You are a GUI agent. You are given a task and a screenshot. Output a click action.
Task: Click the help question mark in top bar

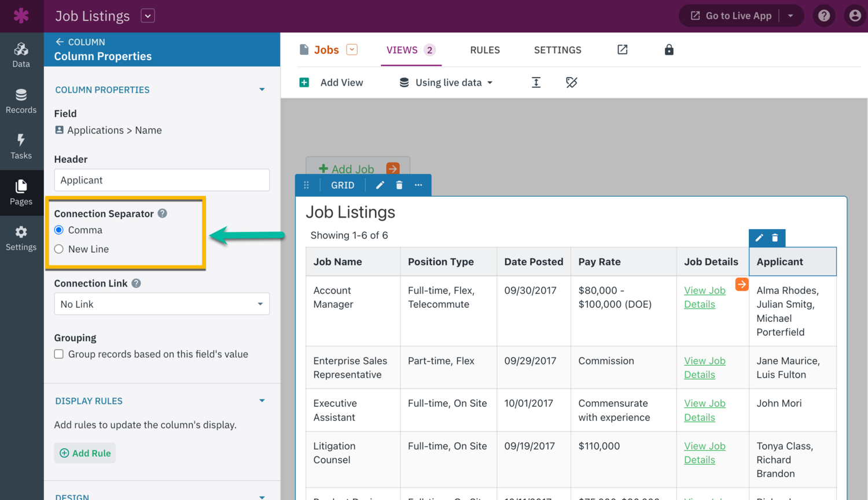[823, 16]
